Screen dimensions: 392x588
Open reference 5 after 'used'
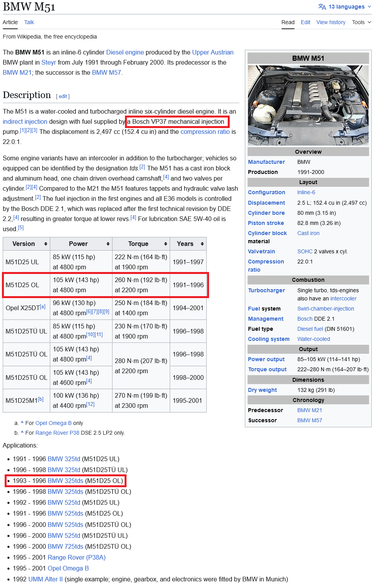[x=21, y=228]
